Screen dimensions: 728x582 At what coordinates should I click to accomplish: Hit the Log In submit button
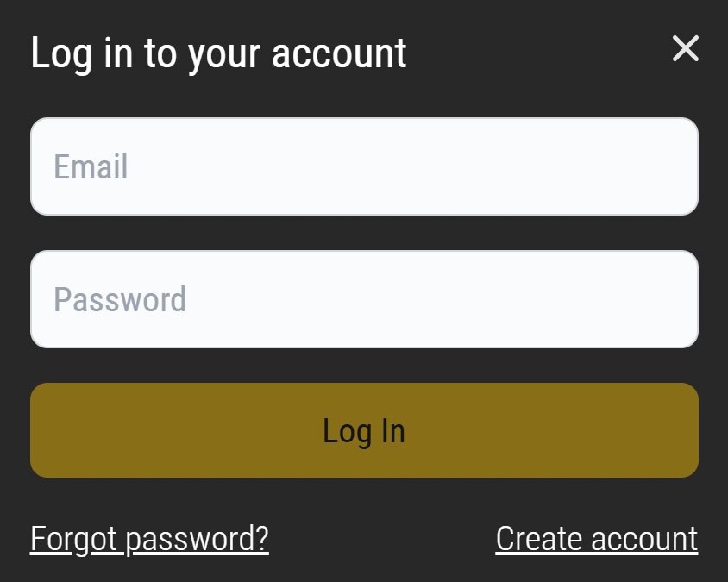(364, 430)
